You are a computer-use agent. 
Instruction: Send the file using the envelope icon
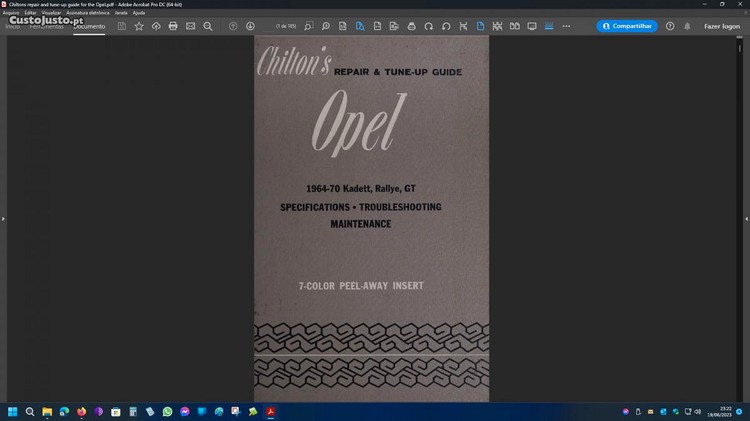pos(190,26)
